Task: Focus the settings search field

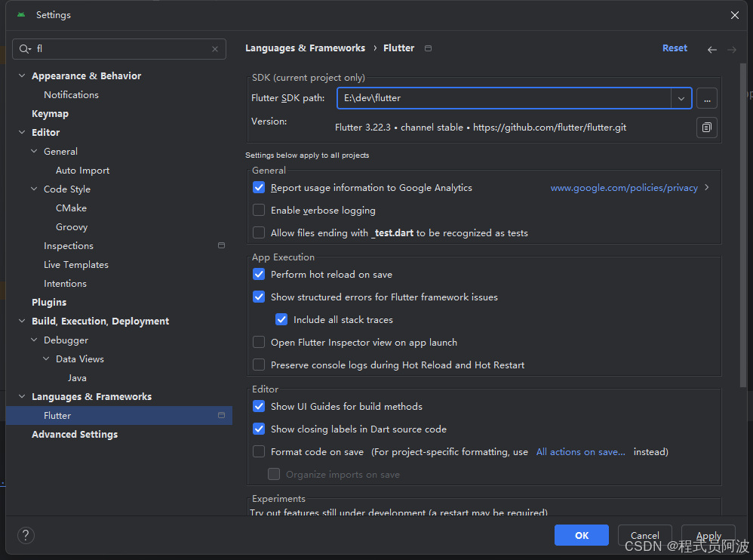Action: (x=119, y=49)
